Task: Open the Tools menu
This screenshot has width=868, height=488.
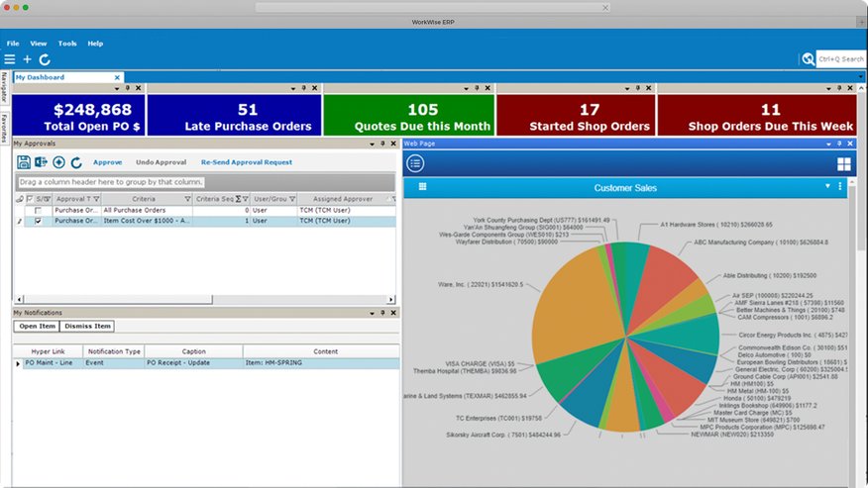Action: [x=67, y=44]
